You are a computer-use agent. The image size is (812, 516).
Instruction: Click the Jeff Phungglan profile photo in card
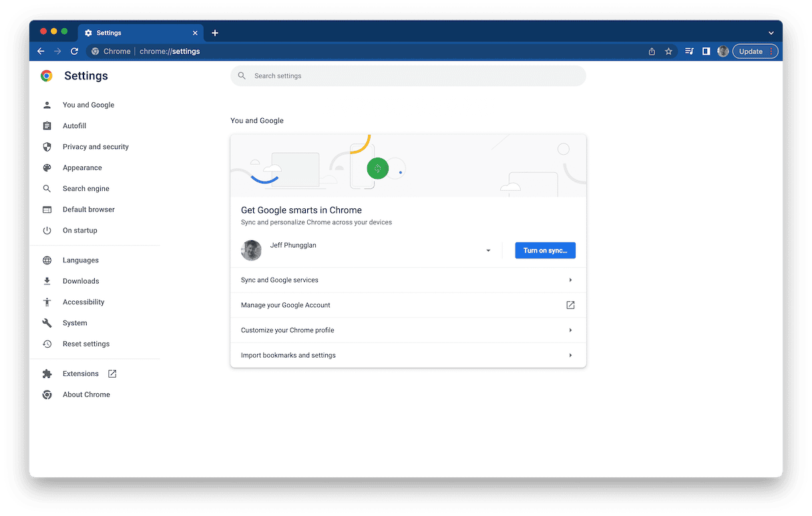[x=251, y=250]
